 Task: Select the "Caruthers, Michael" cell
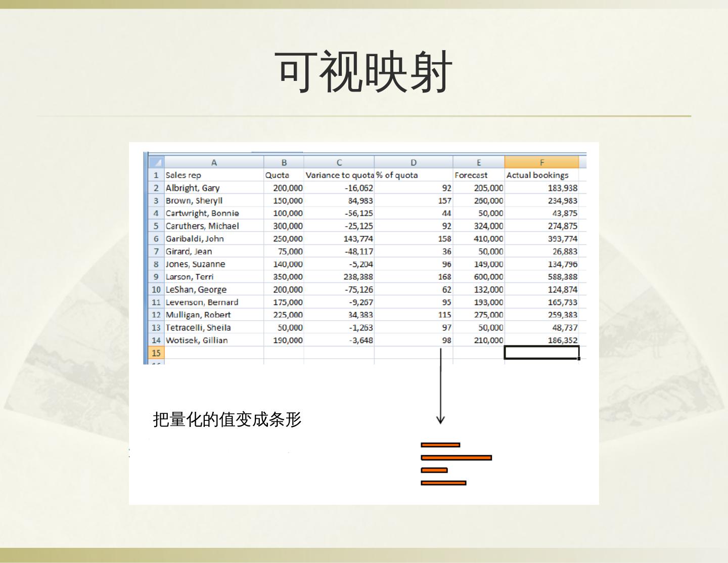(214, 226)
